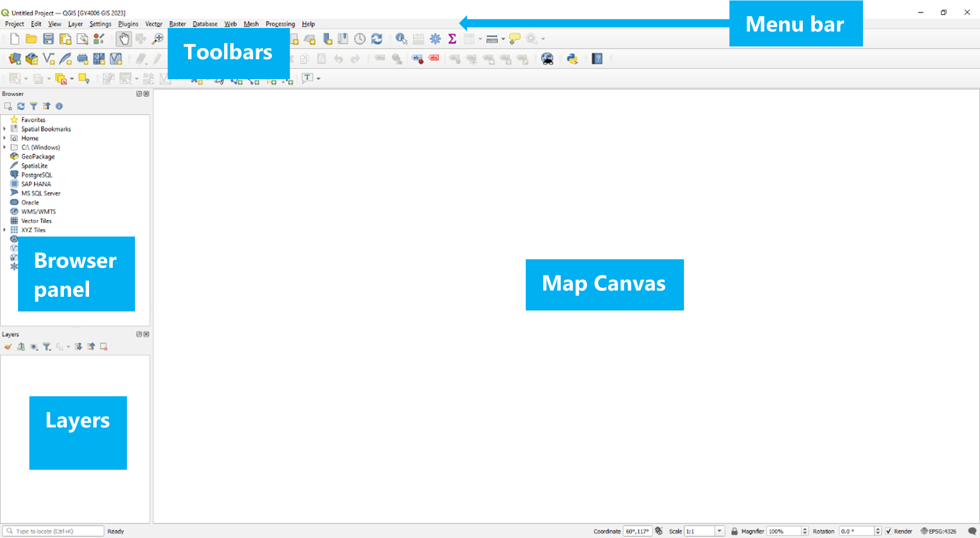980x538 pixels.
Task: Open the Statistical Summary panel
Action: pyautogui.click(x=452, y=39)
